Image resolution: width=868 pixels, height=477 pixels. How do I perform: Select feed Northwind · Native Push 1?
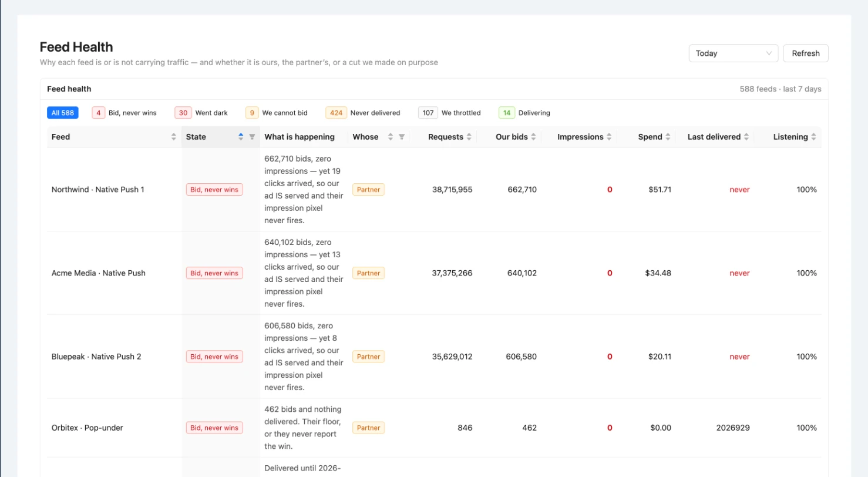(98, 190)
